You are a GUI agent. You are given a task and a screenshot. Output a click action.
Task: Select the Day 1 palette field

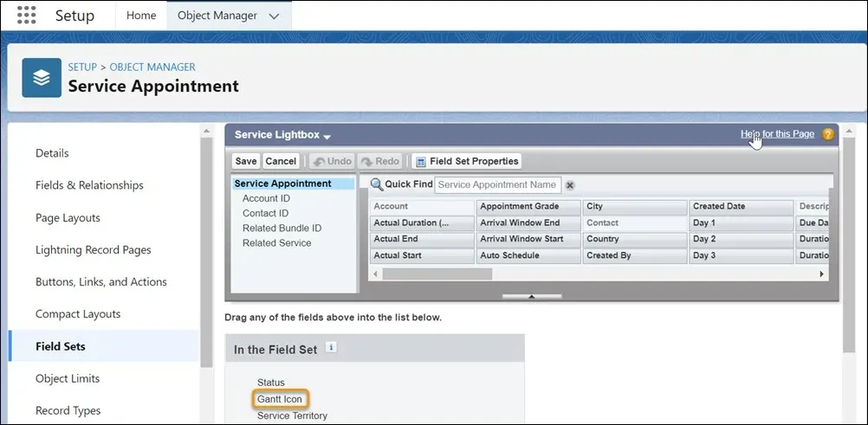[742, 223]
